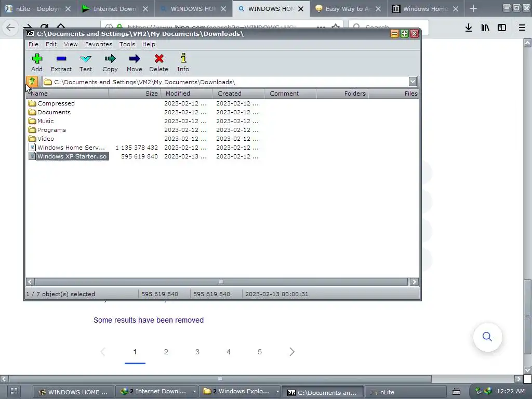
Task: Switch to the nLite - Deployment browser tab
Action: pos(38,9)
